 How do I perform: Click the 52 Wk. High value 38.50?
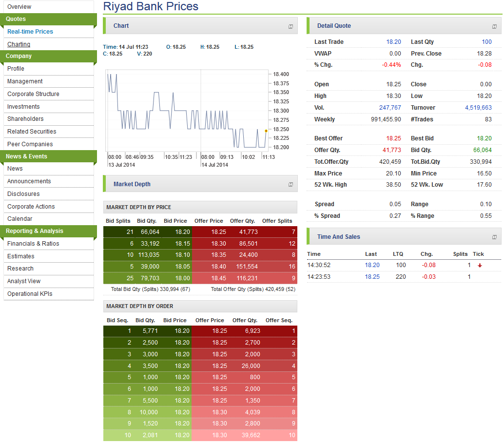393,185
